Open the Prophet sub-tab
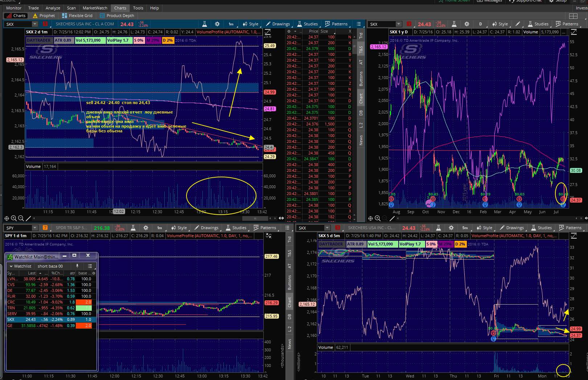The height and width of the screenshot is (380, 588). (x=44, y=16)
